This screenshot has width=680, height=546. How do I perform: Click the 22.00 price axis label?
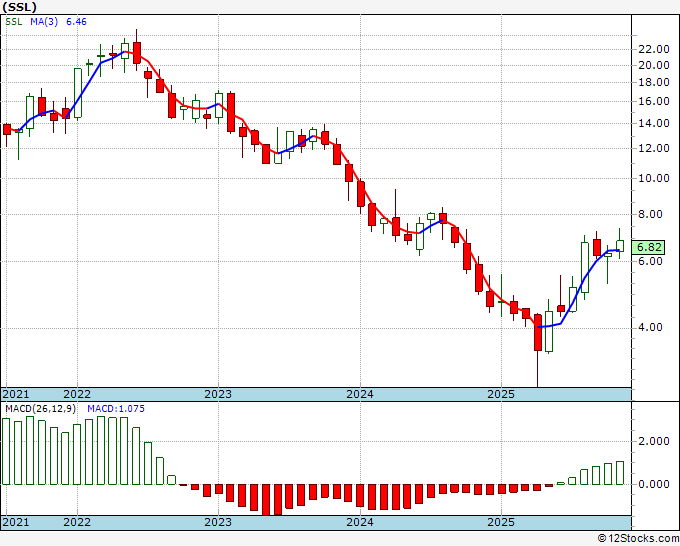pyautogui.click(x=654, y=49)
